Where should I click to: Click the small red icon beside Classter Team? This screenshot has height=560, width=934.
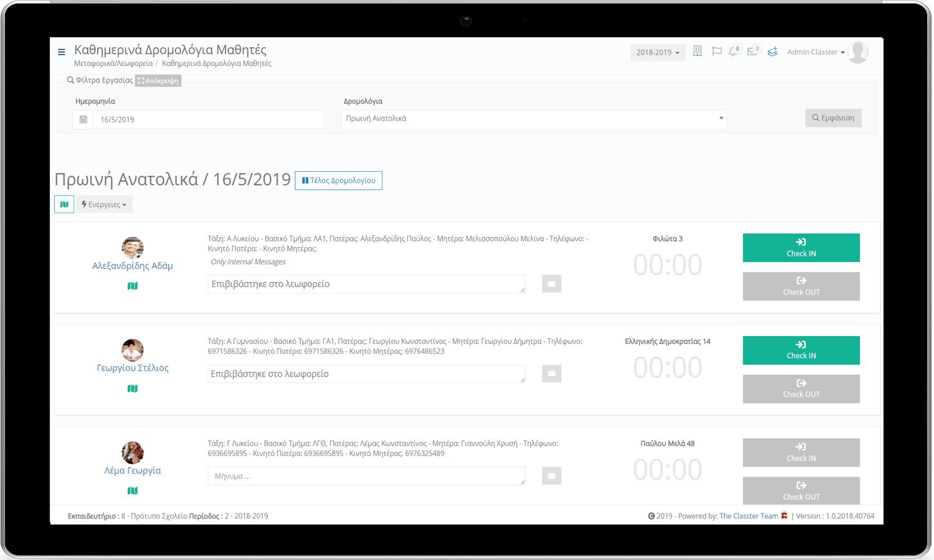point(785,516)
